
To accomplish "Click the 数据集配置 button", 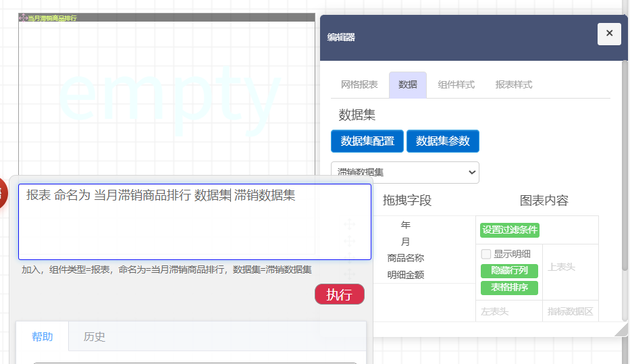I will [367, 141].
